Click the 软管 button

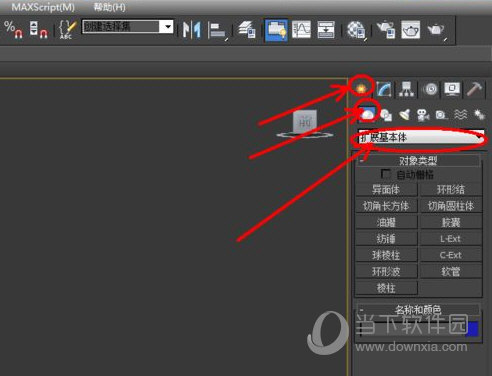(451, 271)
